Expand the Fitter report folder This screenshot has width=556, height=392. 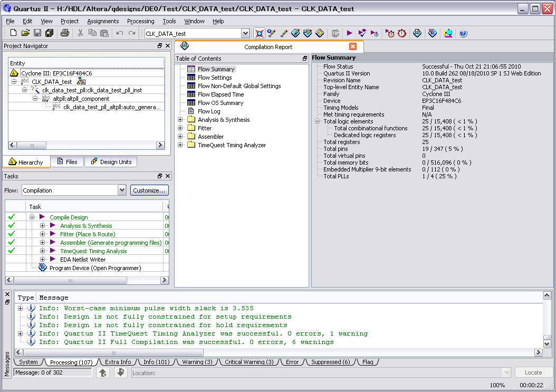point(180,128)
